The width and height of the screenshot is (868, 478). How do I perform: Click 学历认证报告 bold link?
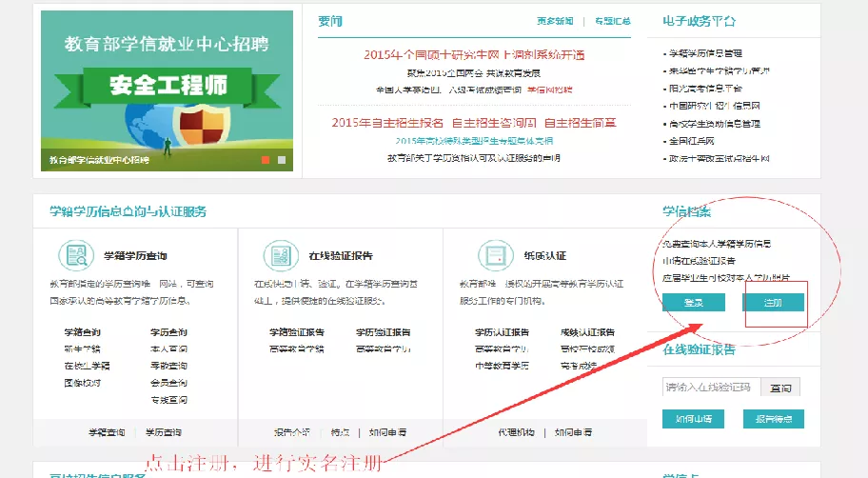tap(503, 332)
